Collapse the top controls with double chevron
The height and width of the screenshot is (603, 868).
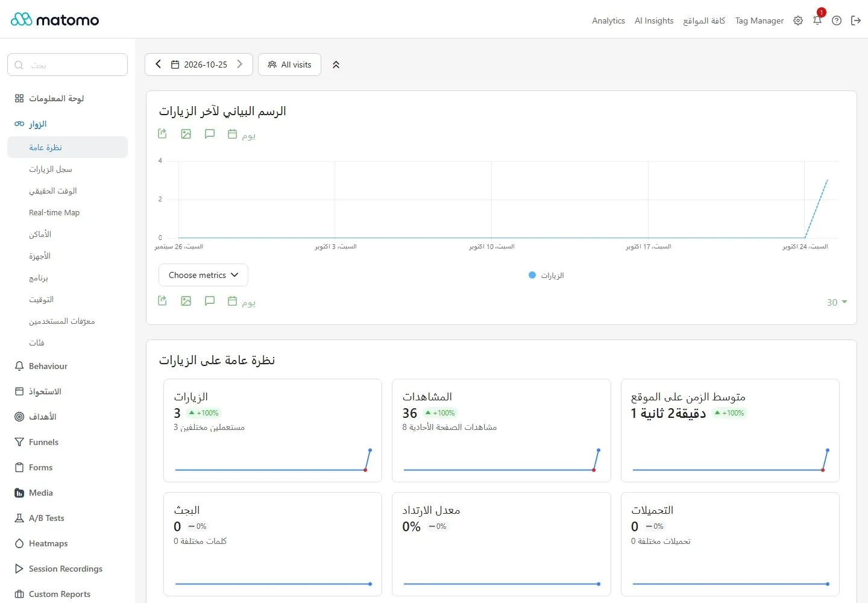[336, 65]
